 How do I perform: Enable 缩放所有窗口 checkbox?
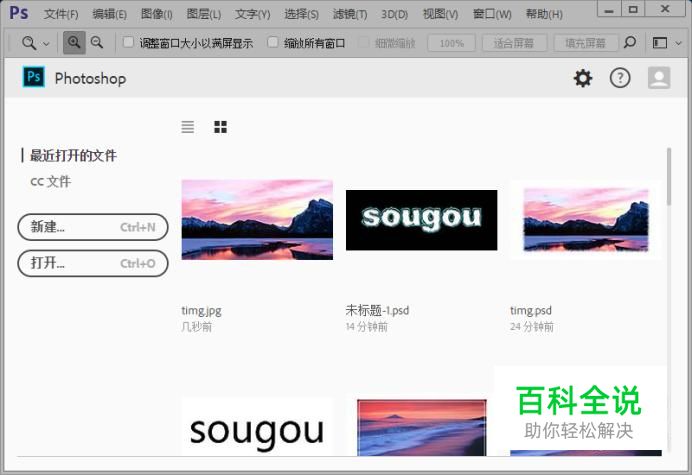273,42
